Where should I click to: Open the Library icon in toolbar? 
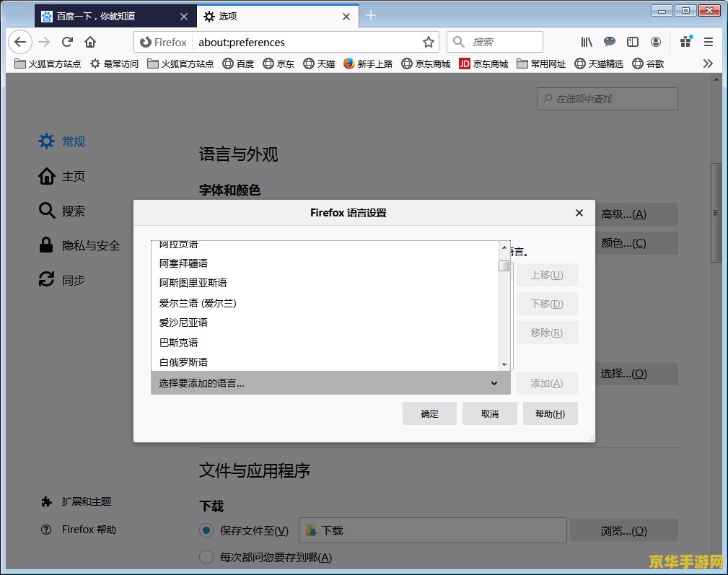click(586, 42)
